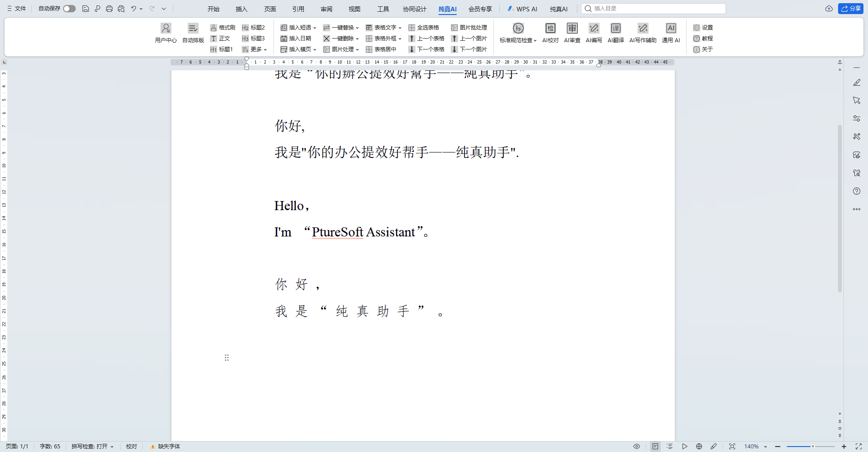This screenshot has width=868, height=452.
Task: Switch to outline view in status bar
Action: 670,447
